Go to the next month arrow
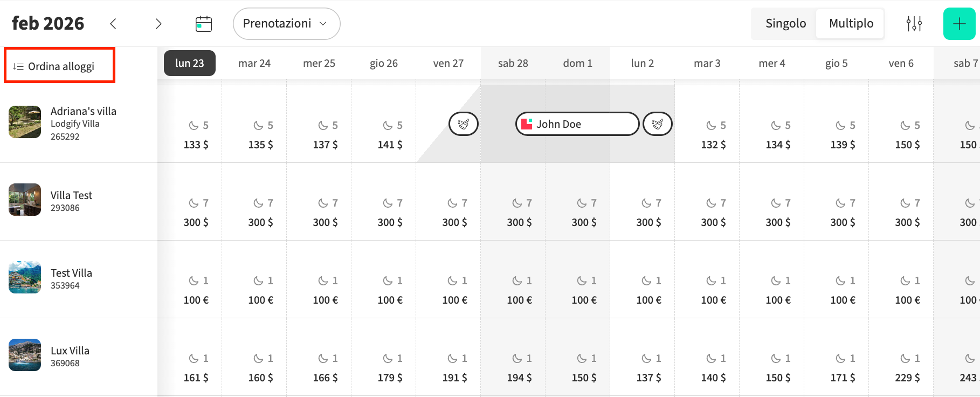Image resolution: width=980 pixels, height=397 pixels. (158, 24)
